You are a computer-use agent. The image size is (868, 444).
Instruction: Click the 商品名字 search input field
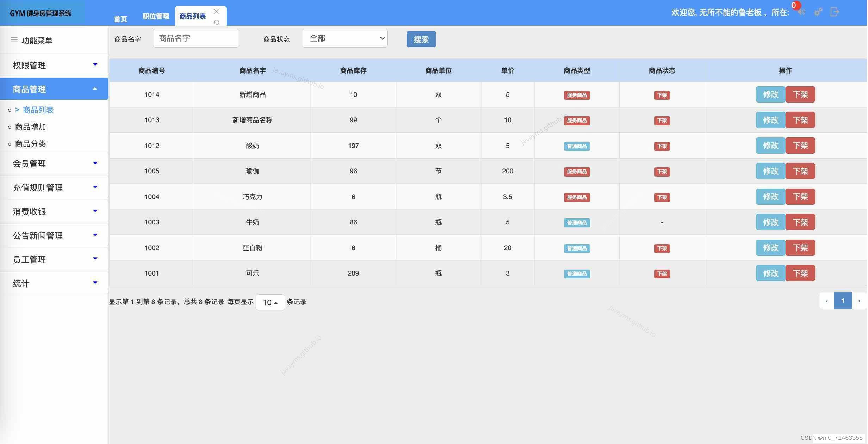coord(196,38)
